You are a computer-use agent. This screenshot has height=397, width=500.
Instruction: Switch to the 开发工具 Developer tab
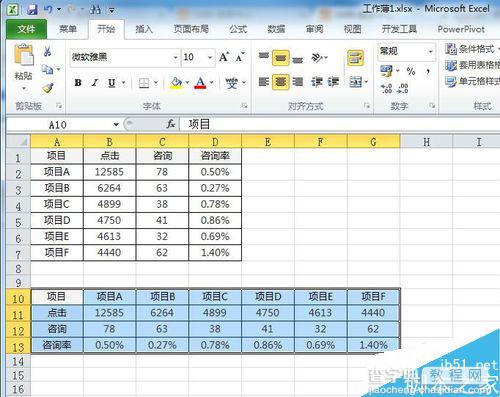[x=399, y=29]
